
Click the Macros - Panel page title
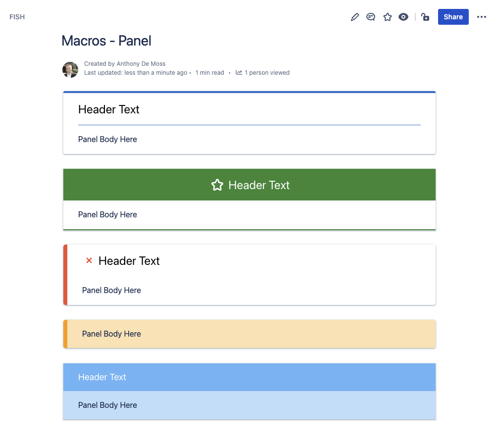pos(106,41)
